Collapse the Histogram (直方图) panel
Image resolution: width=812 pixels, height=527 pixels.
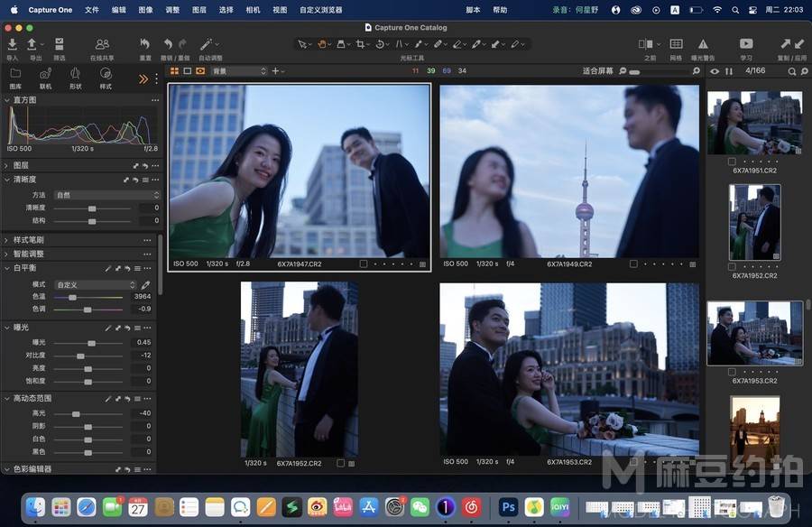[x=6, y=99]
